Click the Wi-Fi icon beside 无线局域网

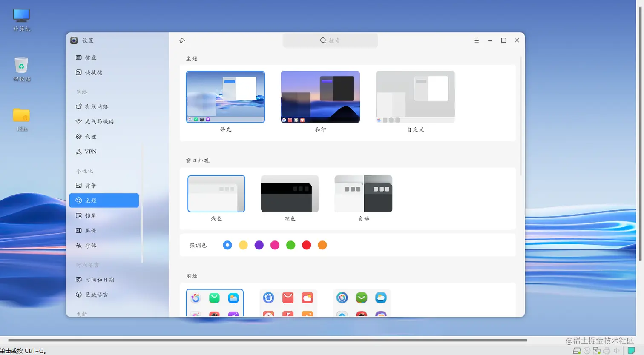coord(79,122)
